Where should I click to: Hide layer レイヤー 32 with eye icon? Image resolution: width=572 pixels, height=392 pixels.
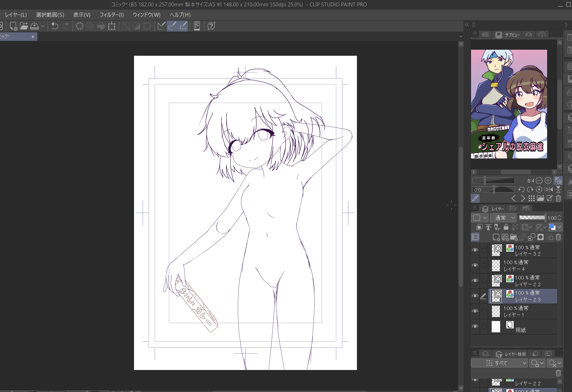475,250
